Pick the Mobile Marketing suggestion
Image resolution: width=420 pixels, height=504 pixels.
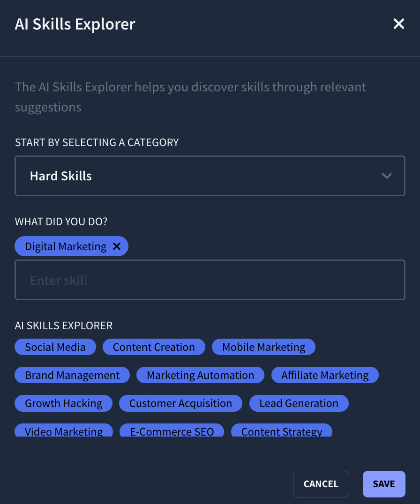pos(263,347)
